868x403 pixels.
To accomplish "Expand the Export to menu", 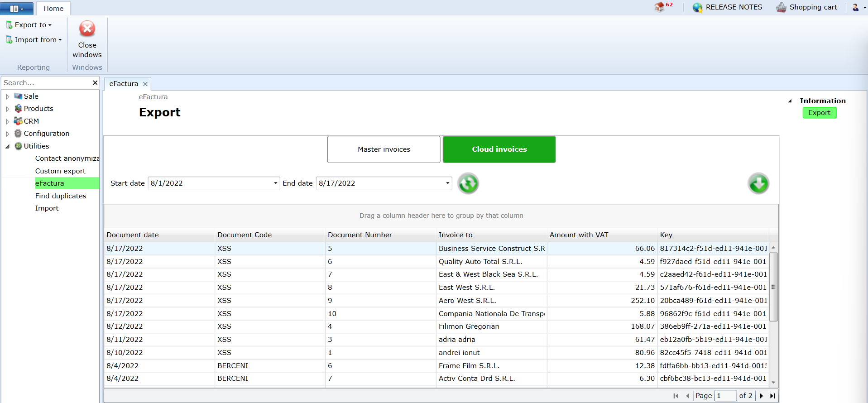I will pyautogui.click(x=29, y=25).
